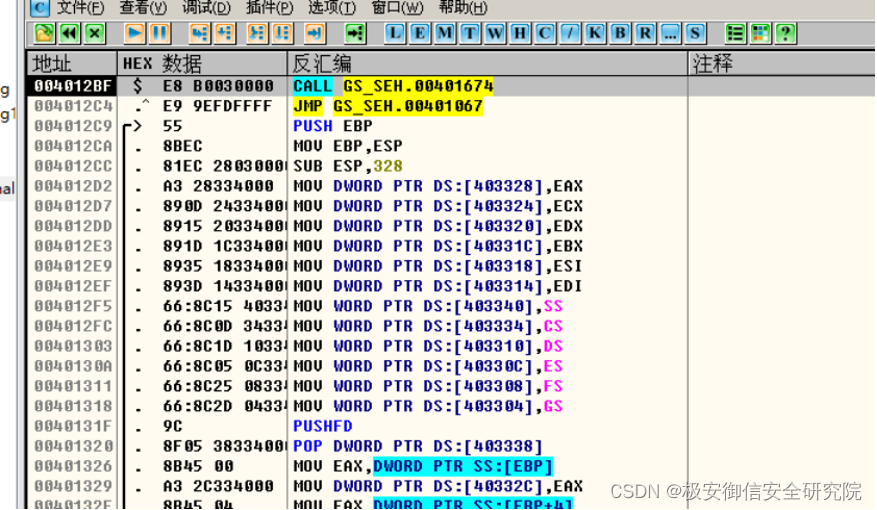Click the appearance options colored grid icon

pyautogui.click(x=761, y=34)
